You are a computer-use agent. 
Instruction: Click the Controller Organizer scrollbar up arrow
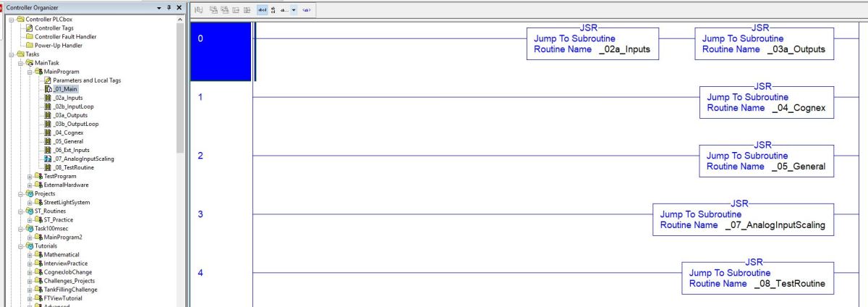(x=181, y=18)
